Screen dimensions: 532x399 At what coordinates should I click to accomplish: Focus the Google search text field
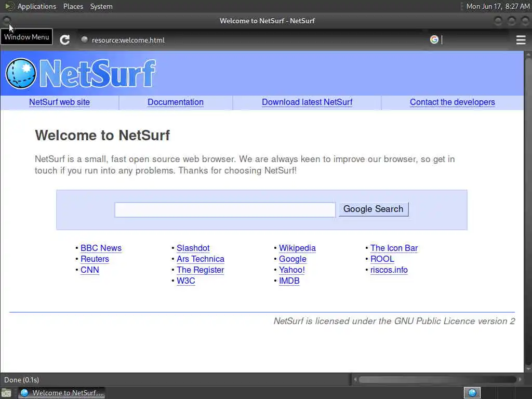point(225,210)
